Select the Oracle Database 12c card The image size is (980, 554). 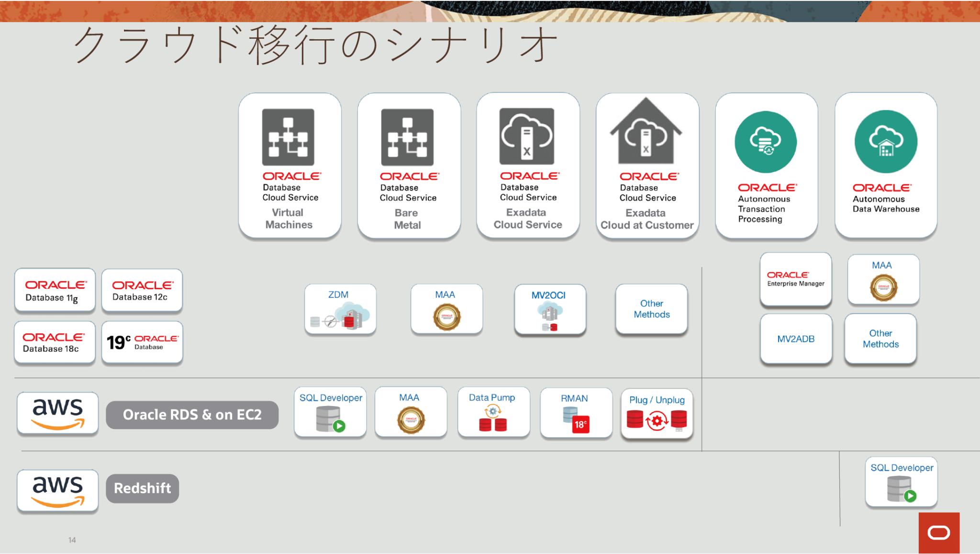point(142,290)
